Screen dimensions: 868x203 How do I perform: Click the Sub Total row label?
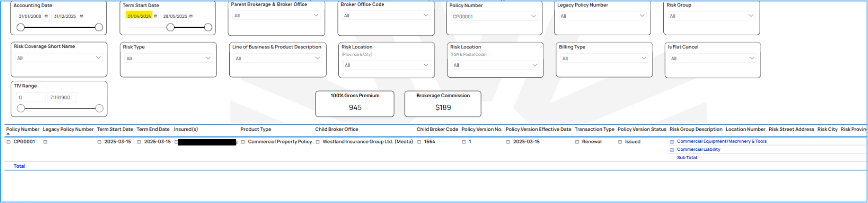(x=687, y=158)
